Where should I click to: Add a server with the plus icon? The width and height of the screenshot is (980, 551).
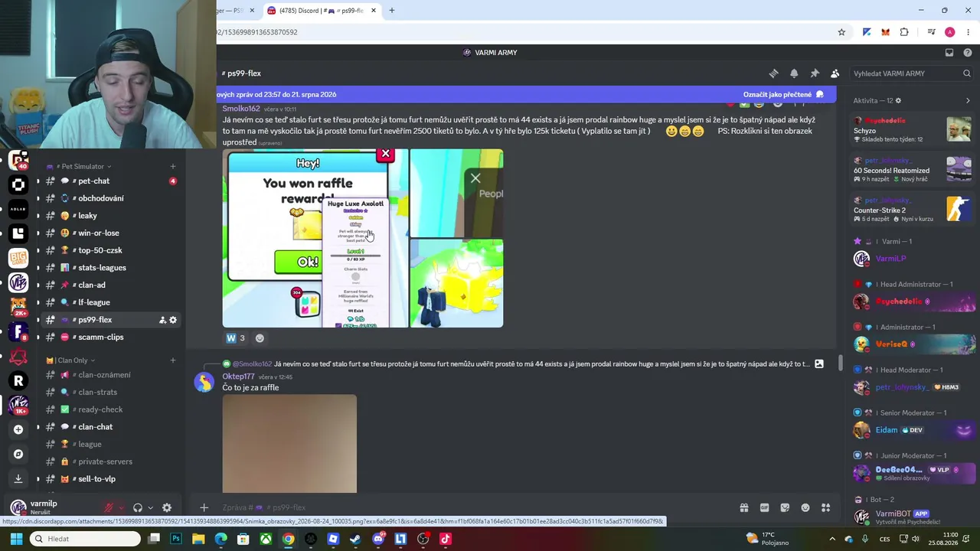point(18,429)
